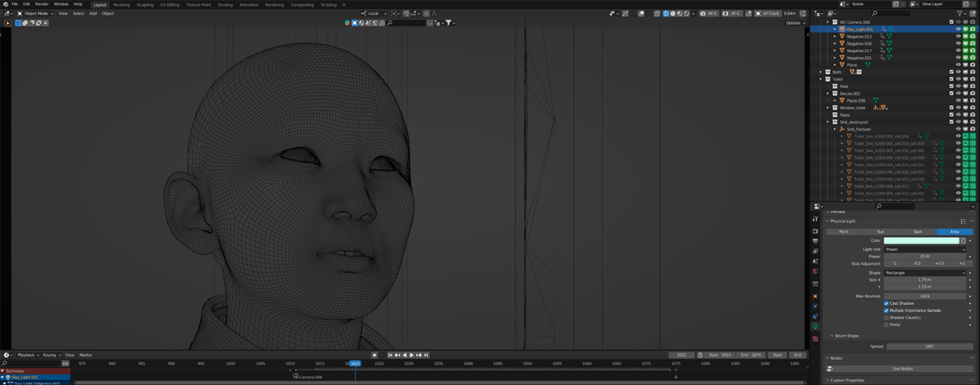
Task: Click the Use Nodes button
Action: (902, 369)
